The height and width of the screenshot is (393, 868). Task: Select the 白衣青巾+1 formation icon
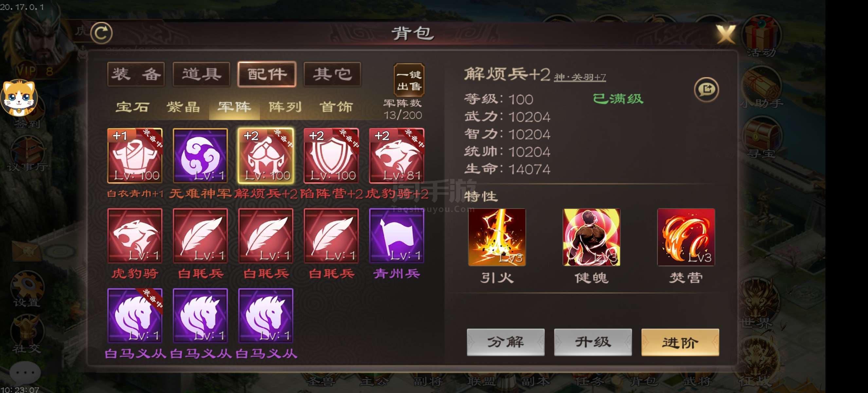coord(135,156)
